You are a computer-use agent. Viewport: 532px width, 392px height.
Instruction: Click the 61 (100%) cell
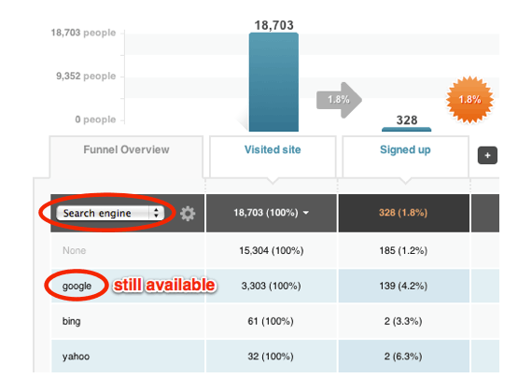pos(272,321)
